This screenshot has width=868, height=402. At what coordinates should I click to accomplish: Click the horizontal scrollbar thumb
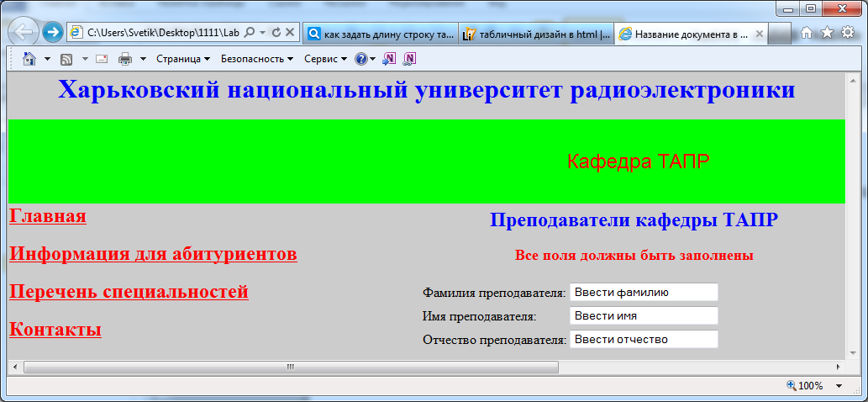pyautogui.click(x=292, y=367)
